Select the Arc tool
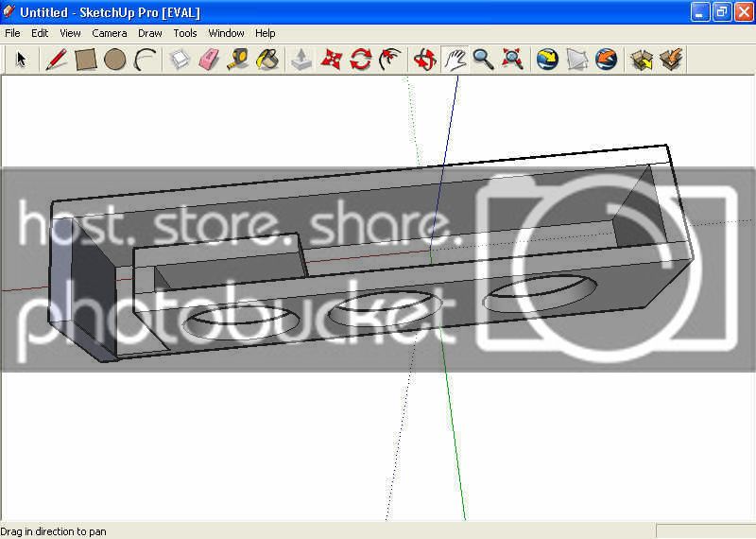Screen dimensions: 756x539 (145, 60)
